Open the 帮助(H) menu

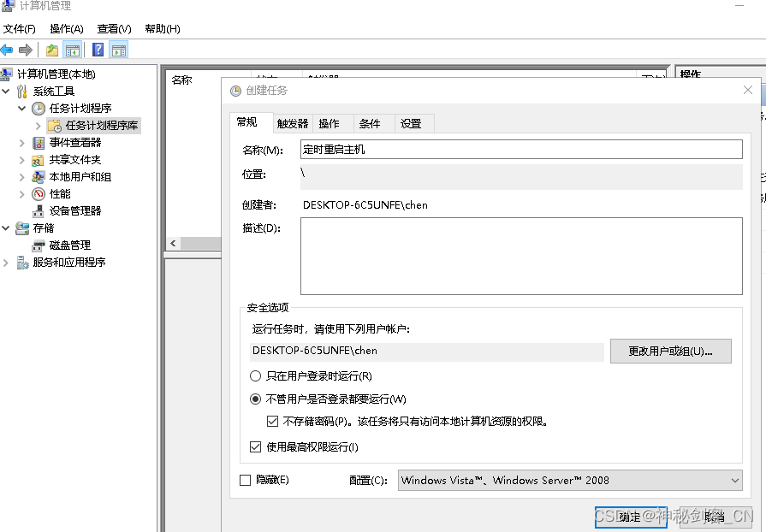pos(163,29)
